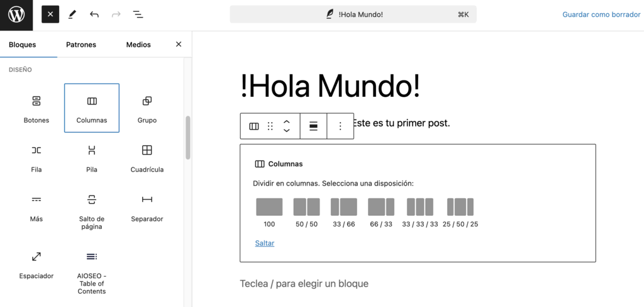644x307 pixels.
Task: Open block alignment dropdown in toolbar
Action: tap(313, 126)
